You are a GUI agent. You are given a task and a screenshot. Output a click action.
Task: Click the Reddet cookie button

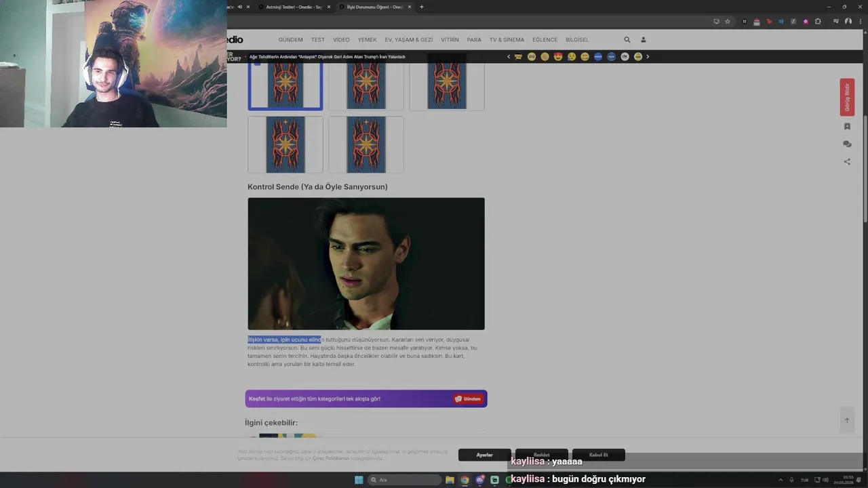pos(541,455)
